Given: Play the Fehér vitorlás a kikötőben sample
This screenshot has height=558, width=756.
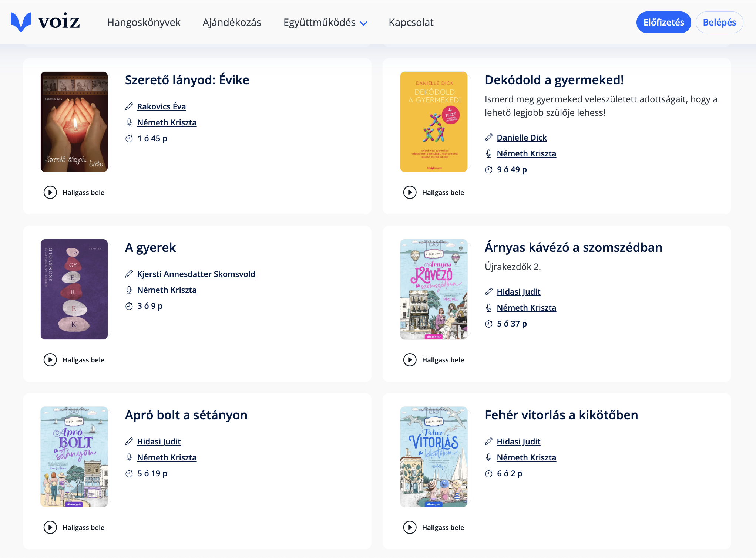Looking at the screenshot, I should (x=410, y=527).
